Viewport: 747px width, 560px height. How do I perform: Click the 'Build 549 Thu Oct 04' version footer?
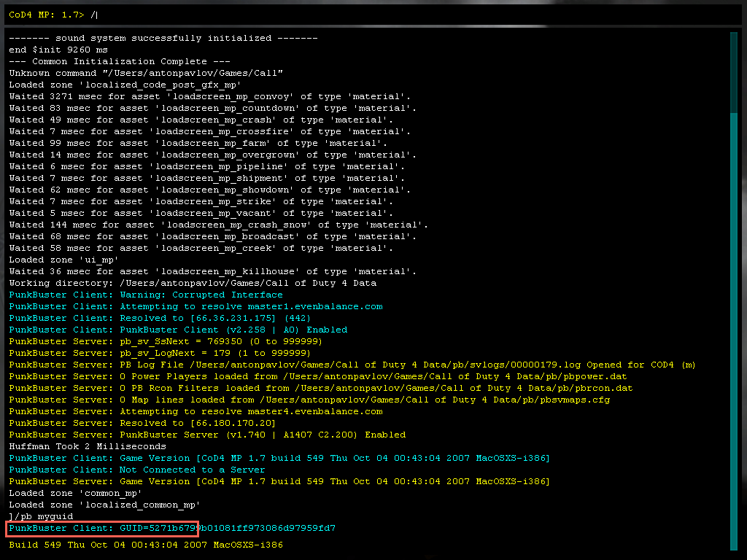(146, 545)
